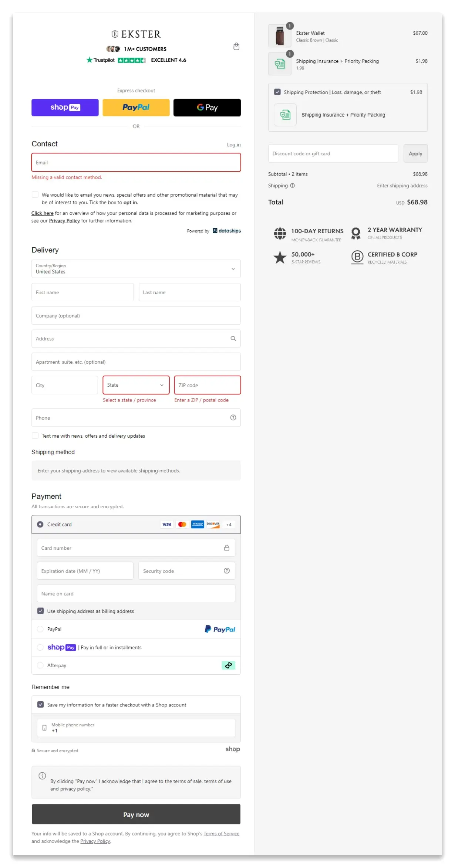Focus the ZIP code field
The image size is (455, 868).
pyautogui.click(x=208, y=385)
